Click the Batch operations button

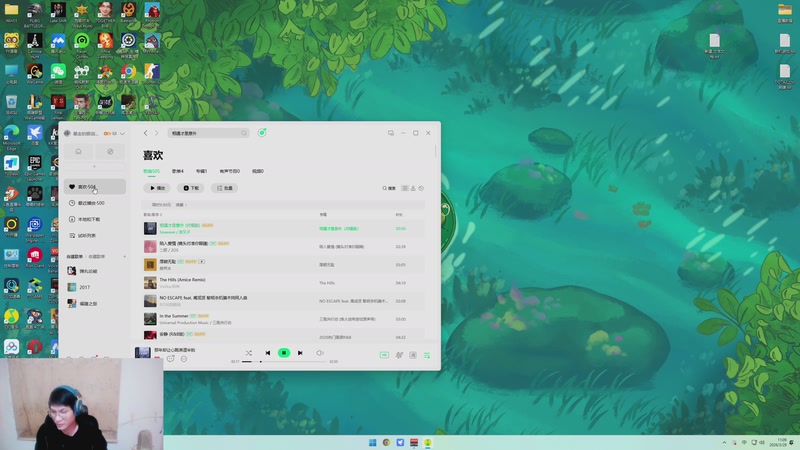click(x=224, y=188)
